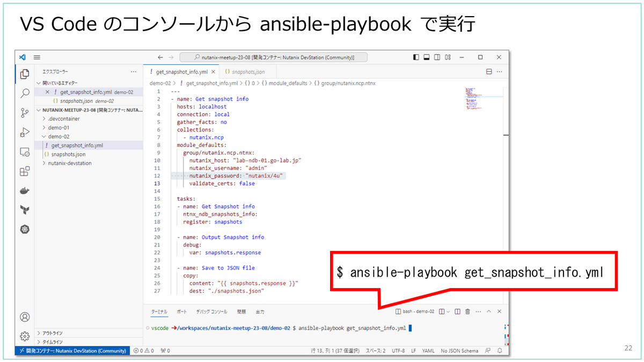Open terminal panel more actions ellipsis
This screenshot has width=644, height=362.
(x=478, y=312)
